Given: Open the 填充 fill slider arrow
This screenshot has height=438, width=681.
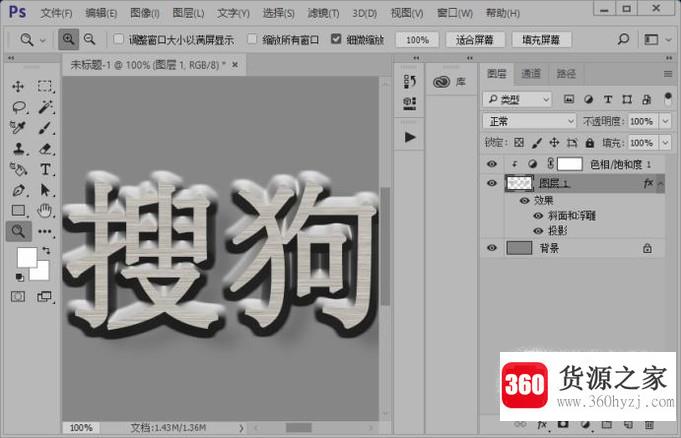Looking at the screenshot, I should point(665,143).
